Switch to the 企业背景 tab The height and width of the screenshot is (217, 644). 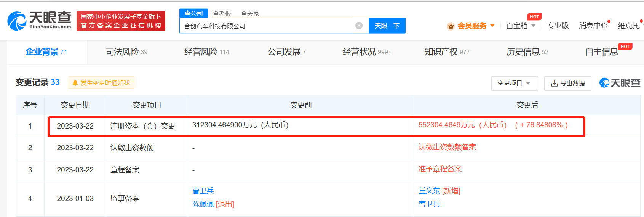pos(46,52)
